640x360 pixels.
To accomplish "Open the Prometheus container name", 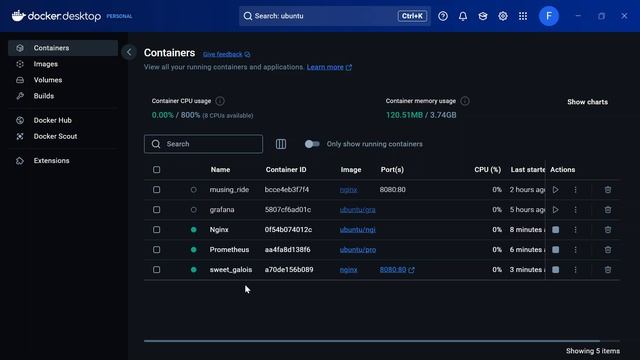I will point(229,250).
